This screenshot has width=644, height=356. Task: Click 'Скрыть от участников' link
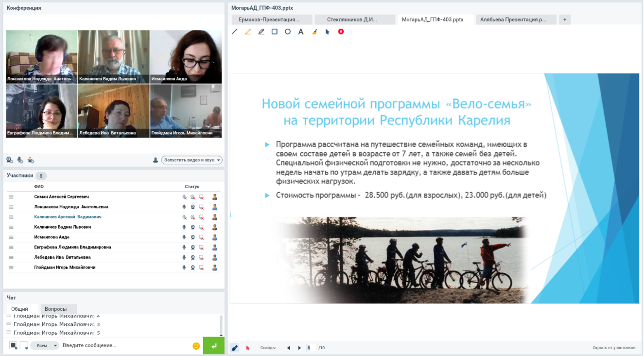tap(613, 348)
